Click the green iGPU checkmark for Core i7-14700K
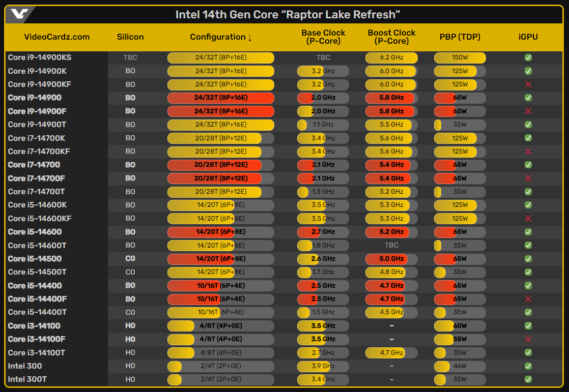The width and height of the screenshot is (569, 392). [x=528, y=138]
